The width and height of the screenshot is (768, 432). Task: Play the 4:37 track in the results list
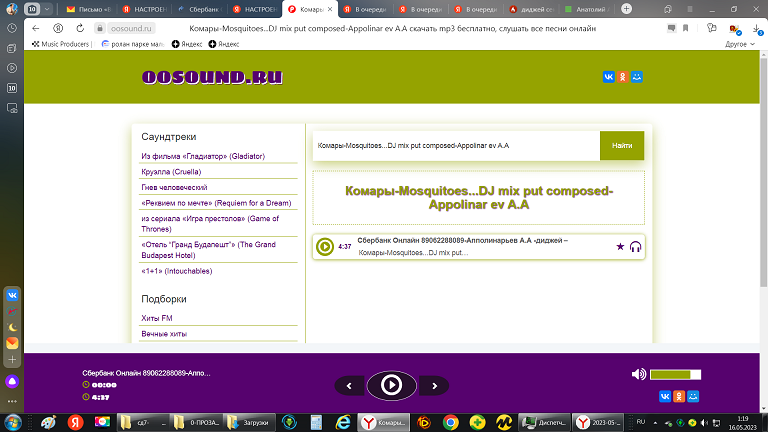coord(325,246)
